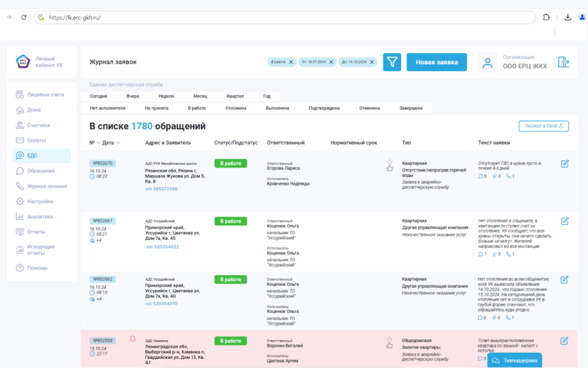This screenshot has height=368, width=588.
Task: Star the first request №852670
Action: tap(389, 161)
